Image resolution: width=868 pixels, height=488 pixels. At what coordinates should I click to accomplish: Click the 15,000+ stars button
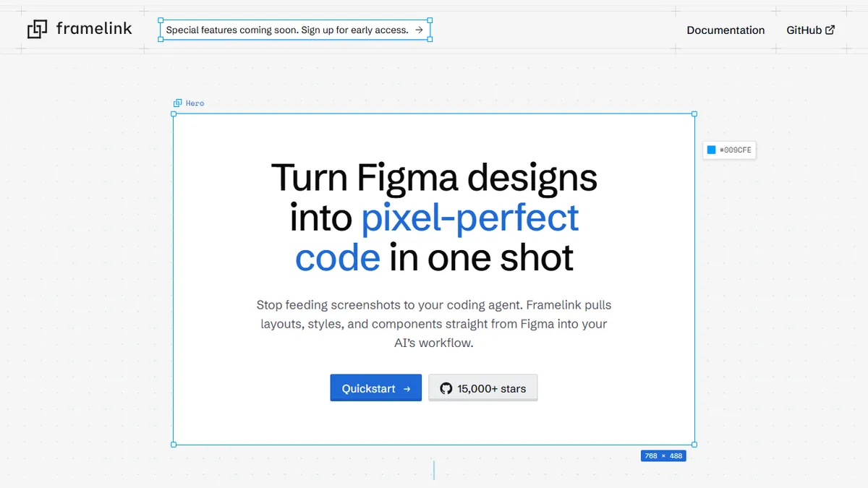[483, 388]
